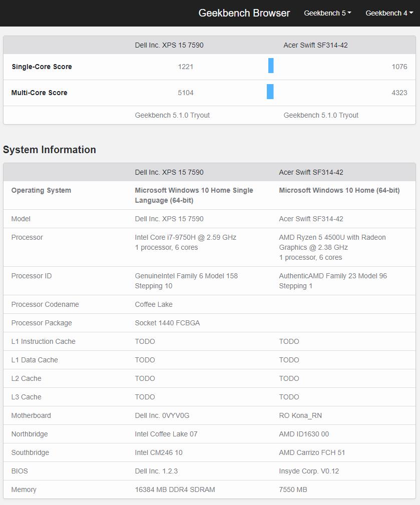Click the L1 Data Cache row label
This screenshot has width=420, height=505.
(x=35, y=360)
